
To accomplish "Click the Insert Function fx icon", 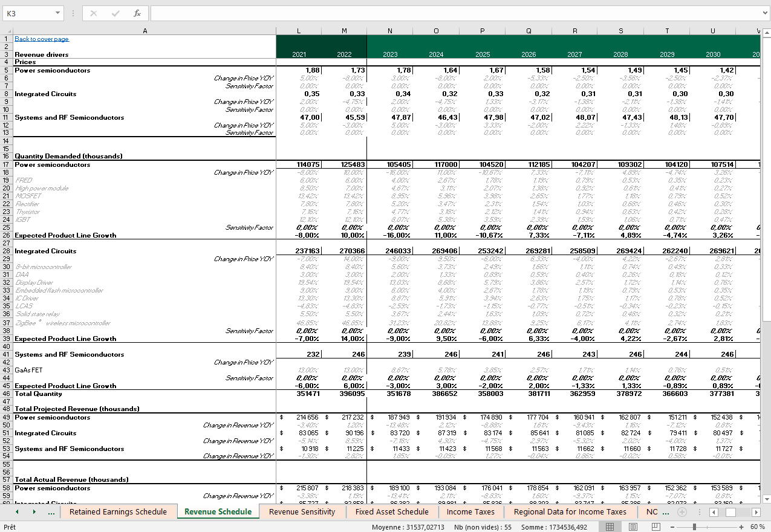I will pyautogui.click(x=137, y=13).
